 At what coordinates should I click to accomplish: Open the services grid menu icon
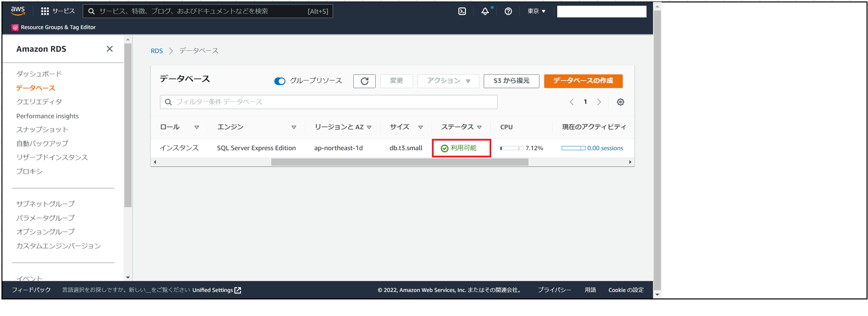pyautogui.click(x=45, y=11)
